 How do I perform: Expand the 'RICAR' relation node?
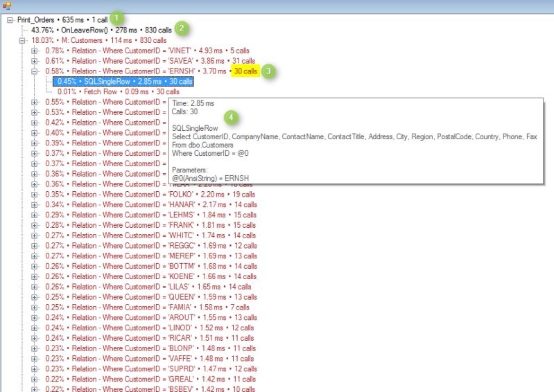point(34,338)
